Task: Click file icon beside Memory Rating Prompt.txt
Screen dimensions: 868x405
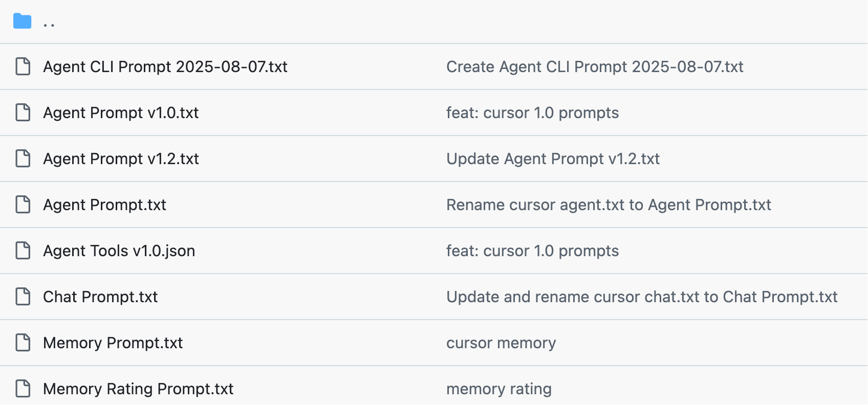Action: pyautogui.click(x=23, y=389)
